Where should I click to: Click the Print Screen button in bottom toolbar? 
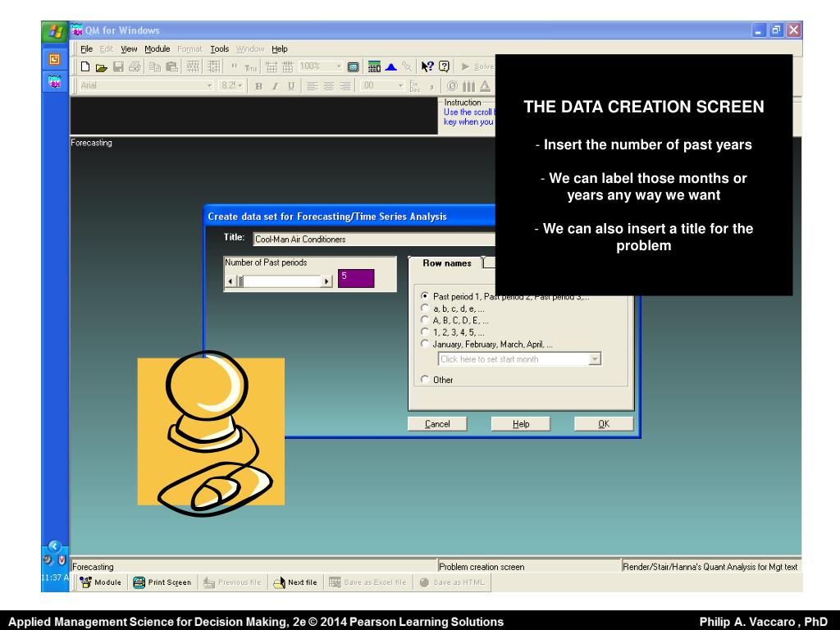coord(162,582)
